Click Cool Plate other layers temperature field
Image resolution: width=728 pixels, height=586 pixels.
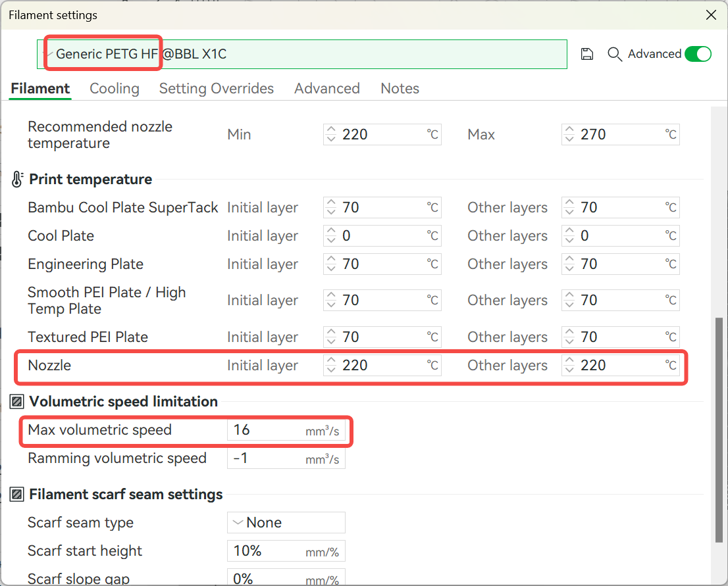click(620, 235)
